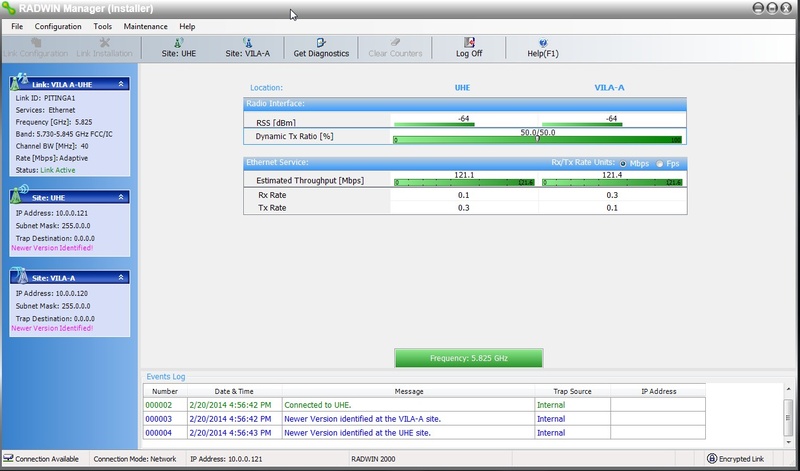Click RADWIN 2000 in the status bar
Image resolution: width=800 pixels, height=471 pixels.
[373, 459]
